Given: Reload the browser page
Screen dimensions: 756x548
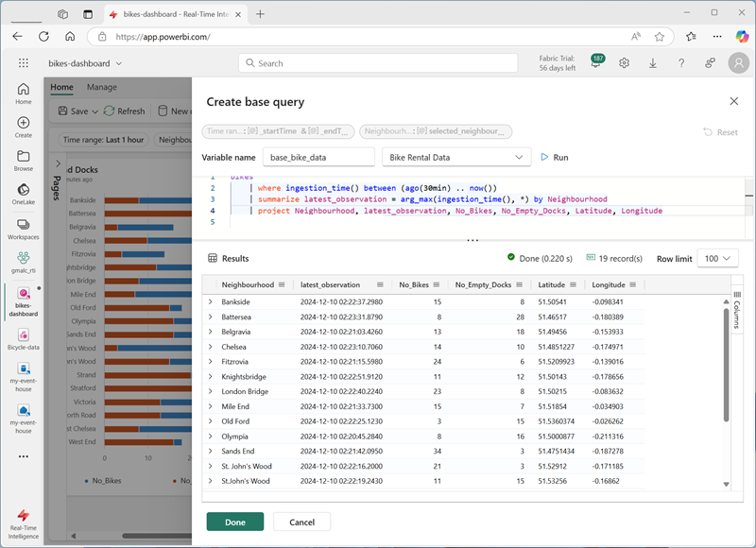Looking at the screenshot, I should pos(43,37).
